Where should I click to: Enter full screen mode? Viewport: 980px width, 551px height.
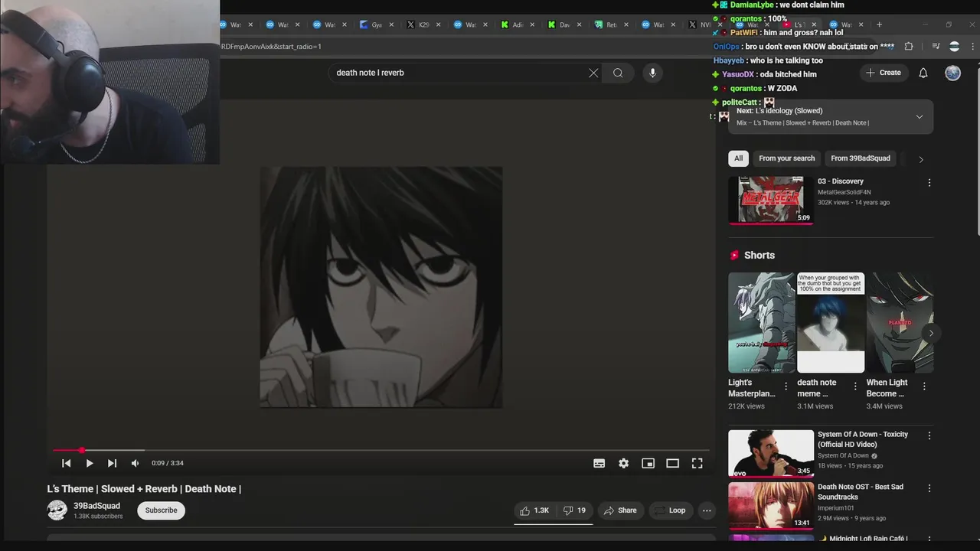click(697, 463)
